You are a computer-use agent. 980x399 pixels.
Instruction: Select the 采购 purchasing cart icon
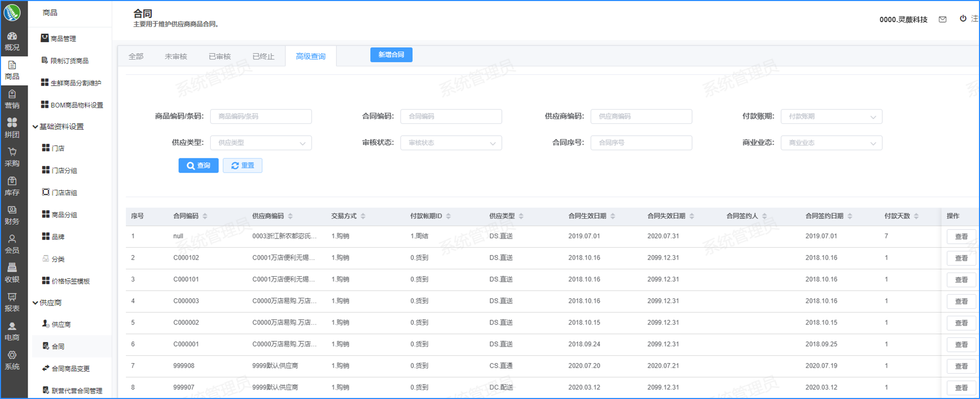coord(12,157)
